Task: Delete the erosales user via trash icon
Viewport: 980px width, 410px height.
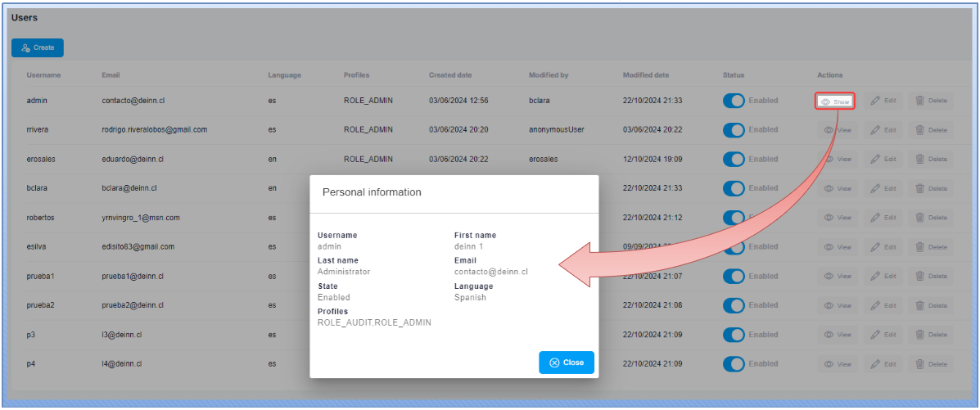Action: (x=930, y=160)
